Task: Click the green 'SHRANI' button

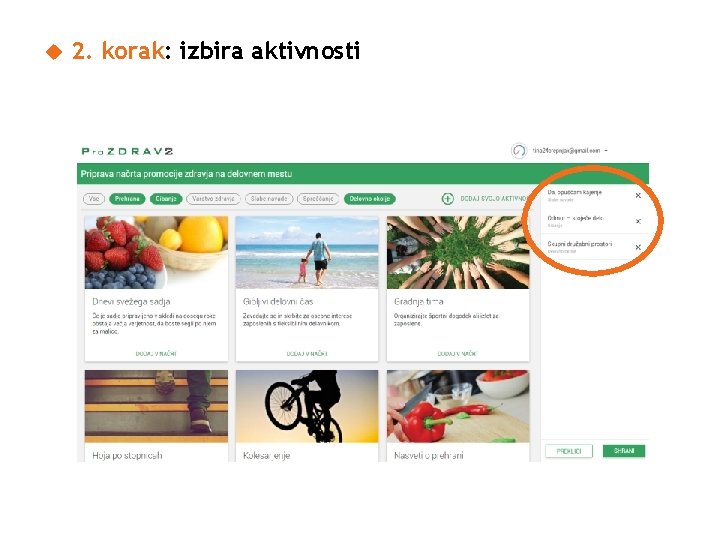Action: click(624, 451)
